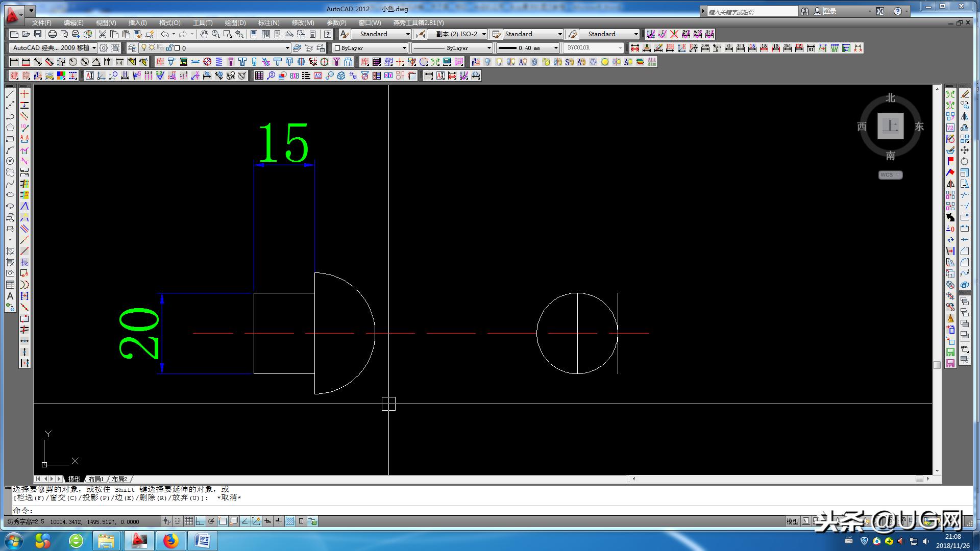Toggle Grid display in status bar
Screen dimensions: 980x551
click(x=188, y=521)
